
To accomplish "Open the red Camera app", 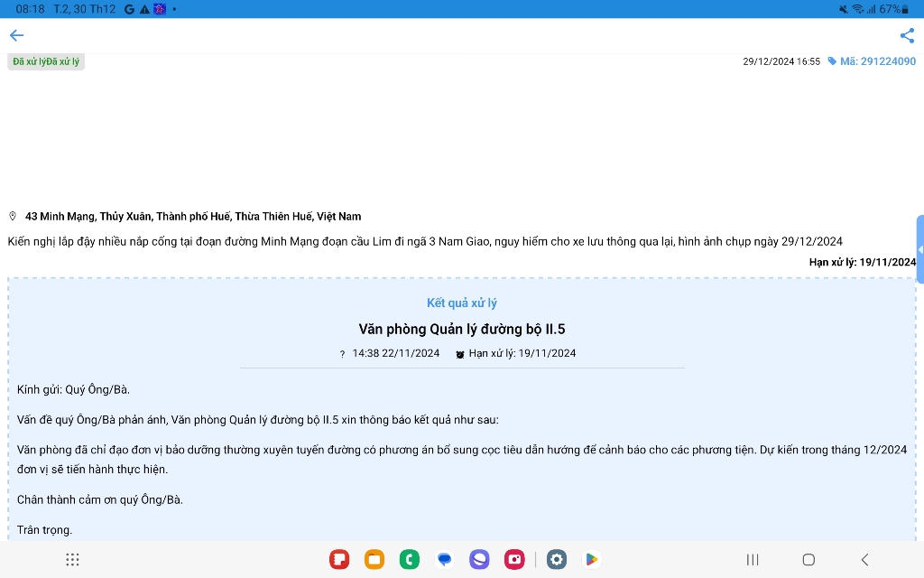I will [514, 560].
